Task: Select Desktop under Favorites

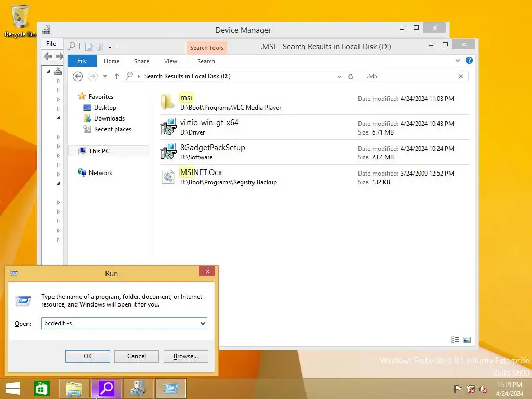Action: [x=105, y=108]
